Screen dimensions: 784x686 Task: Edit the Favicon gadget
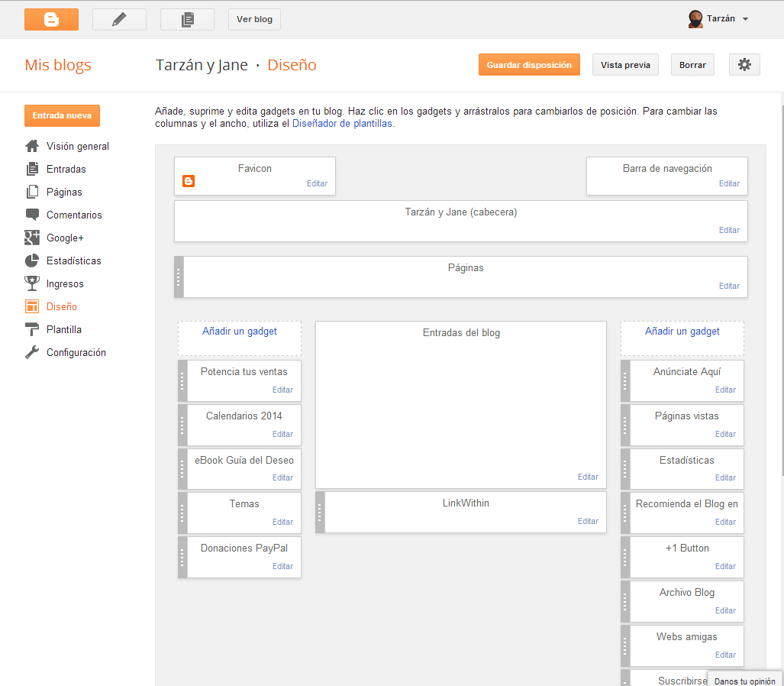(317, 183)
